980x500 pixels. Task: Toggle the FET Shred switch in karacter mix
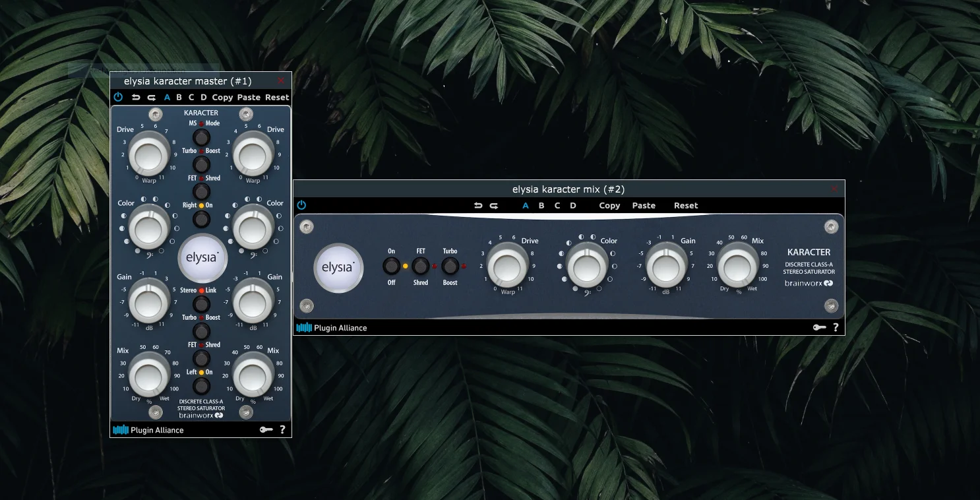pyautogui.click(x=421, y=266)
